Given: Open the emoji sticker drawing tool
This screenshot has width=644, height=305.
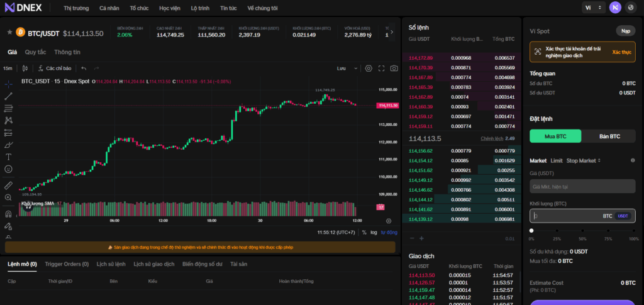Looking at the screenshot, I should 9,169.
